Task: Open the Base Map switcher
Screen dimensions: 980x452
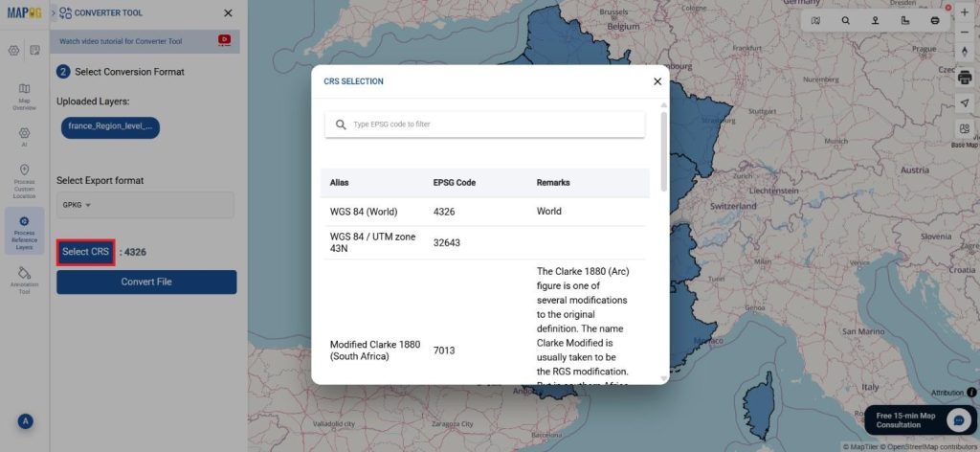Action: click(x=965, y=132)
